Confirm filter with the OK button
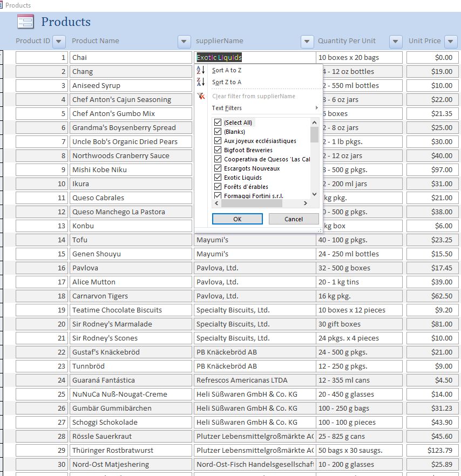This screenshot has width=461, height=476. pos(238,219)
